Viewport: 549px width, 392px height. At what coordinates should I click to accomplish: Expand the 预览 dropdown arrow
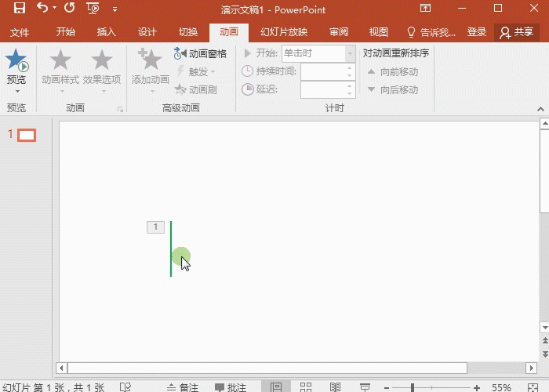tap(17, 92)
